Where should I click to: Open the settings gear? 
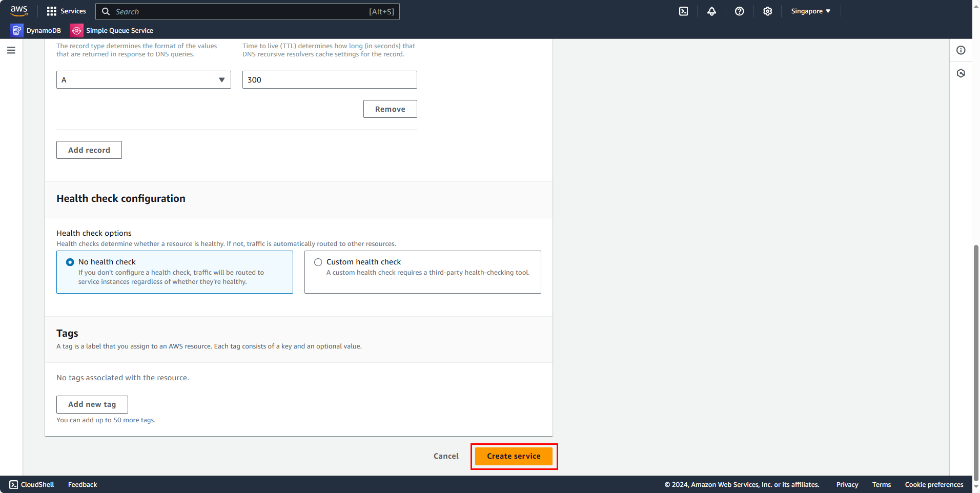click(x=767, y=11)
